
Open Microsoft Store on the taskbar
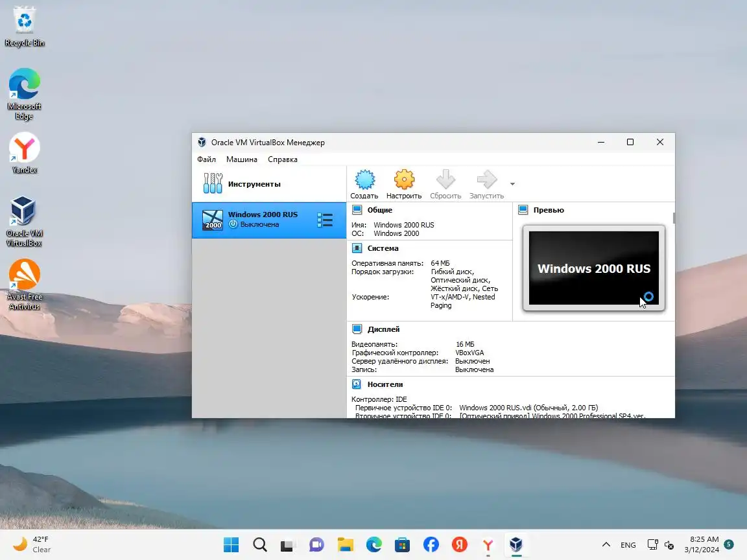(x=402, y=544)
